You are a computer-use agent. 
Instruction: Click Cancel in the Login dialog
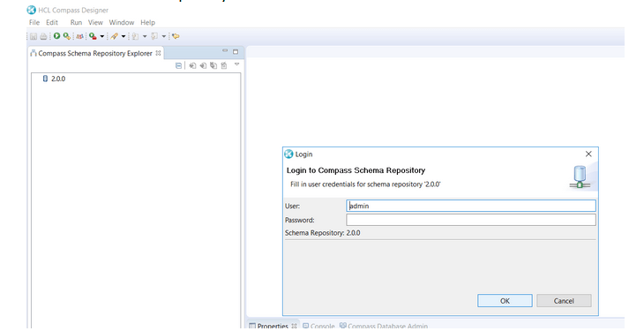click(564, 301)
